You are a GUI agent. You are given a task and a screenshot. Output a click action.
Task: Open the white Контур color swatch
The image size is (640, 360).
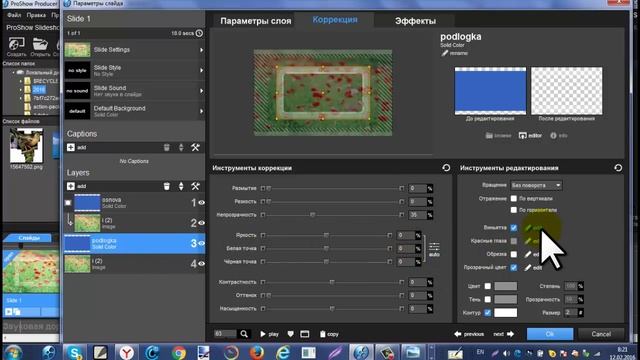(x=505, y=313)
